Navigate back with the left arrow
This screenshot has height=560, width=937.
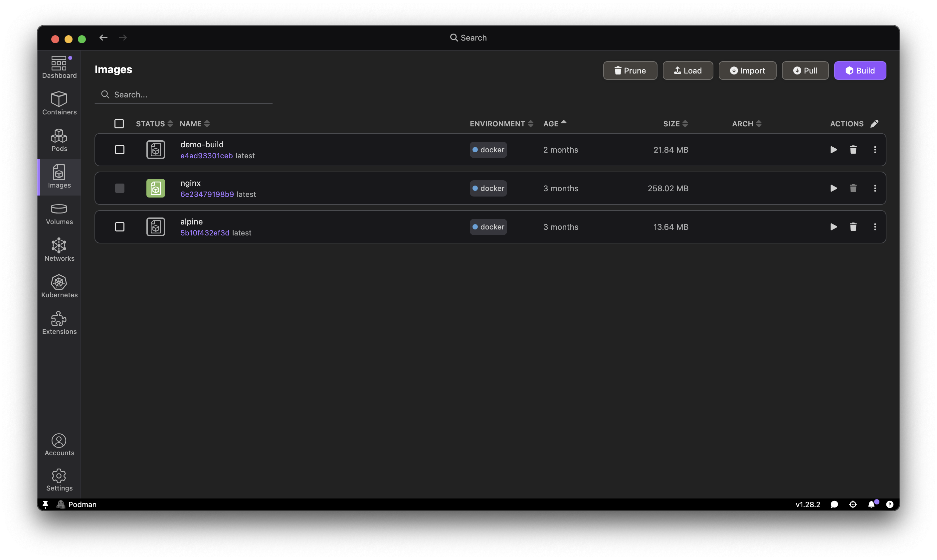coord(103,37)
